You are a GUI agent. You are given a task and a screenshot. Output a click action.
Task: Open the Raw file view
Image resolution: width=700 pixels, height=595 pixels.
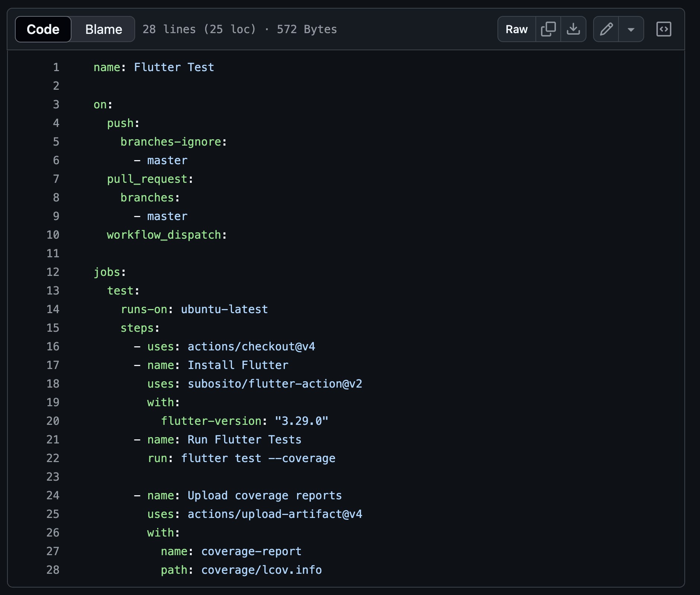(516, 29)
